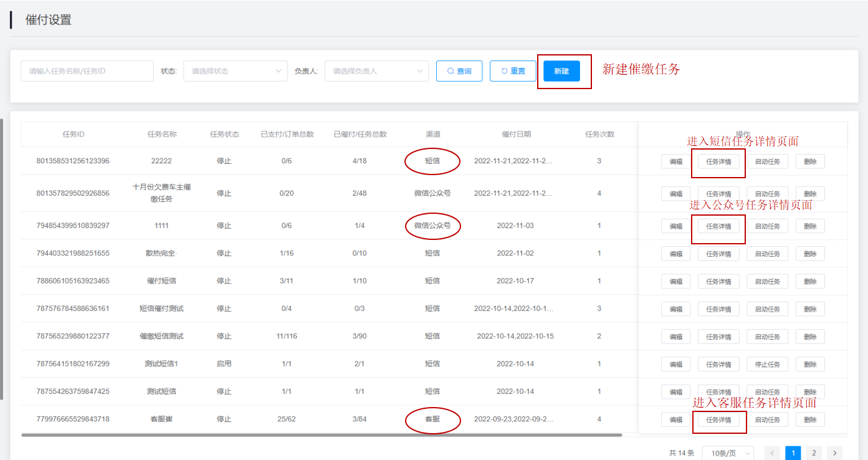Click the 重置 reset button
Screen dimensions: 868x460
point(513,71)
